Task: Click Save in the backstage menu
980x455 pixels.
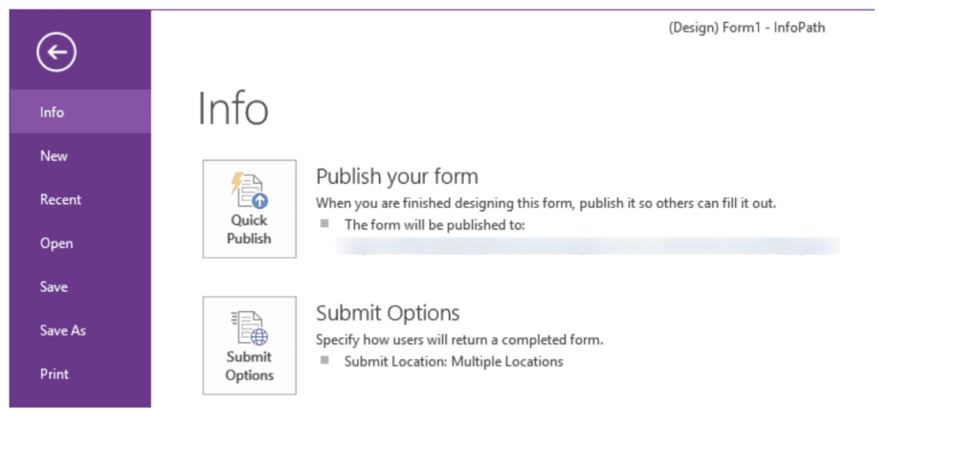Action: click(80, 287)
